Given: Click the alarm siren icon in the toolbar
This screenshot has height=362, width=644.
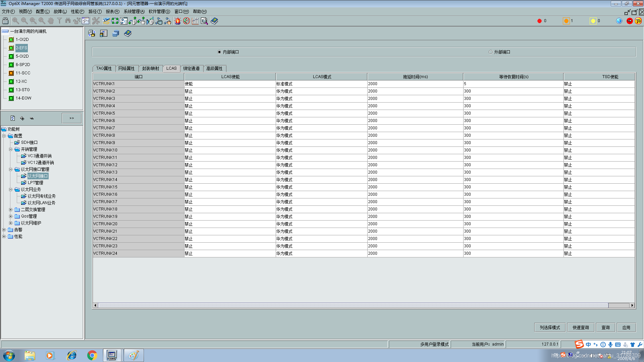Looking at the screenshot, I should (177, 21).
